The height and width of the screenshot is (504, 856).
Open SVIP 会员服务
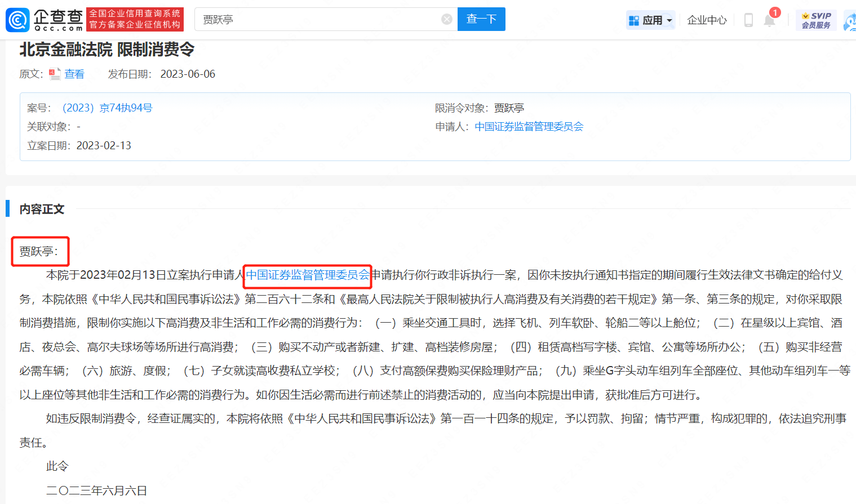pyautogui.click(x=816, y=20)
